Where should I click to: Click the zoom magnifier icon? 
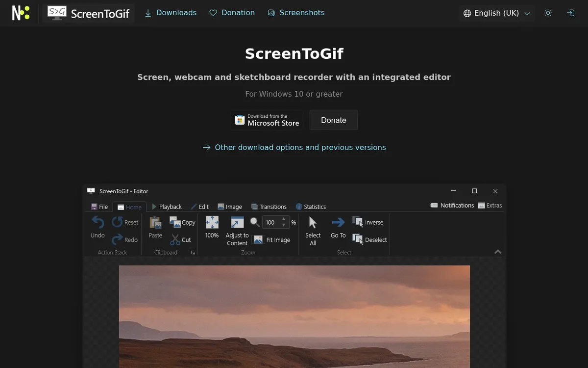[x=255, y=222]
